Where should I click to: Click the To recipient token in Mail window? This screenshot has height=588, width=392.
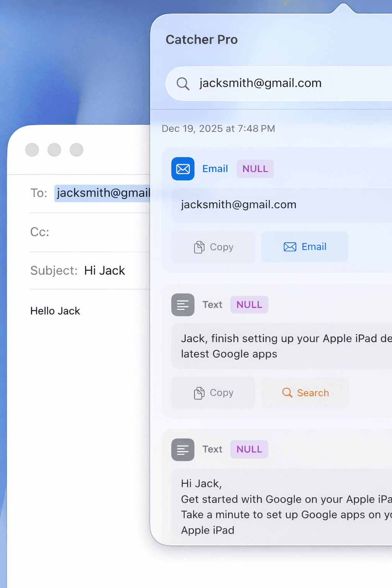(x=102, y=193)
